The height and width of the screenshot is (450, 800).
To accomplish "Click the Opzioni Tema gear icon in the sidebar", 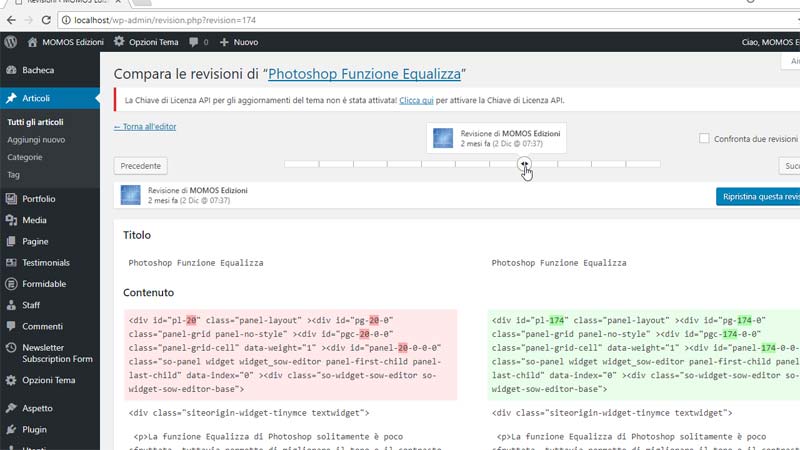I will pyautogui.click(x=11, y=380).
